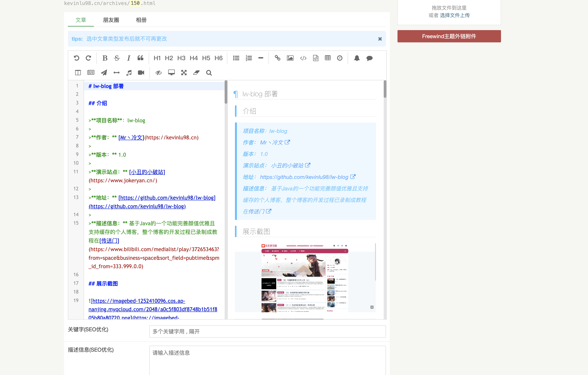Insert a table using table icon
This screenshot has width=588, height=375.
(x=328, y=58)
